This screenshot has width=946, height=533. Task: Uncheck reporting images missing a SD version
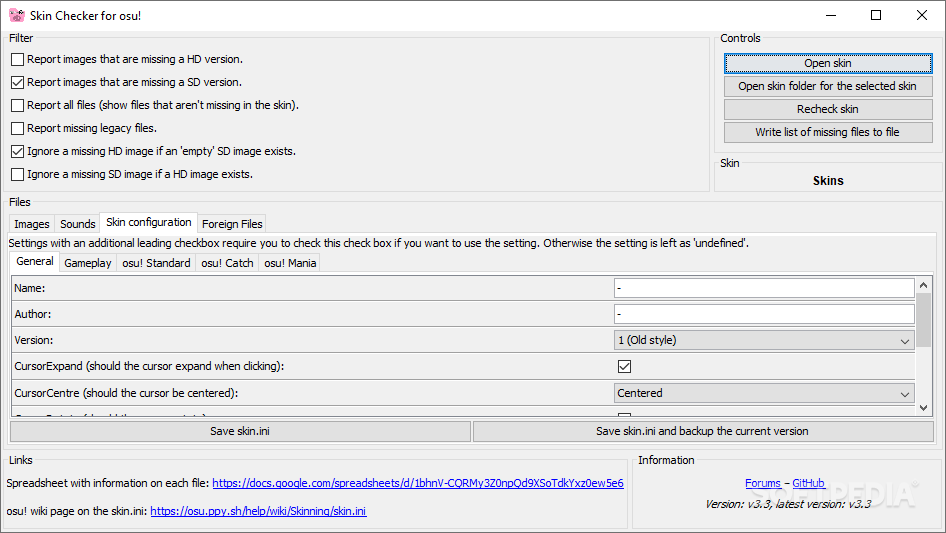point(17,82)
